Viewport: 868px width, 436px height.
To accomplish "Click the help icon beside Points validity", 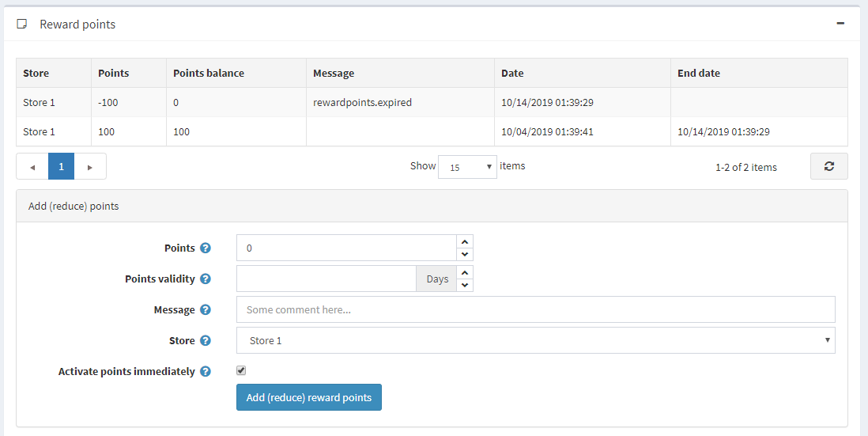I will 206,279.
